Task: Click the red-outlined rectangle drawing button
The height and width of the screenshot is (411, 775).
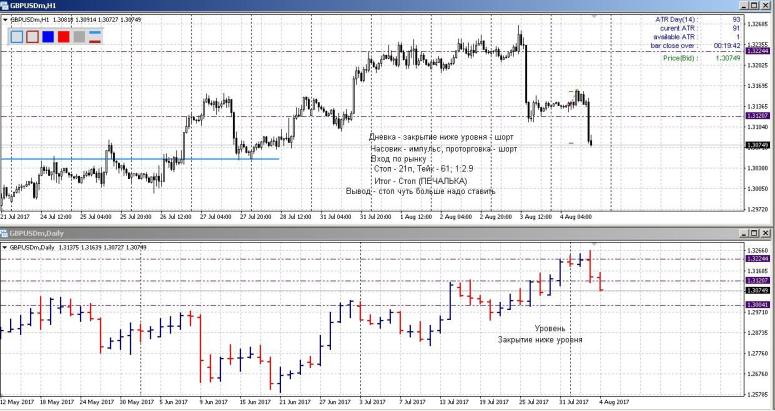Action: click(x=32, y=37)
